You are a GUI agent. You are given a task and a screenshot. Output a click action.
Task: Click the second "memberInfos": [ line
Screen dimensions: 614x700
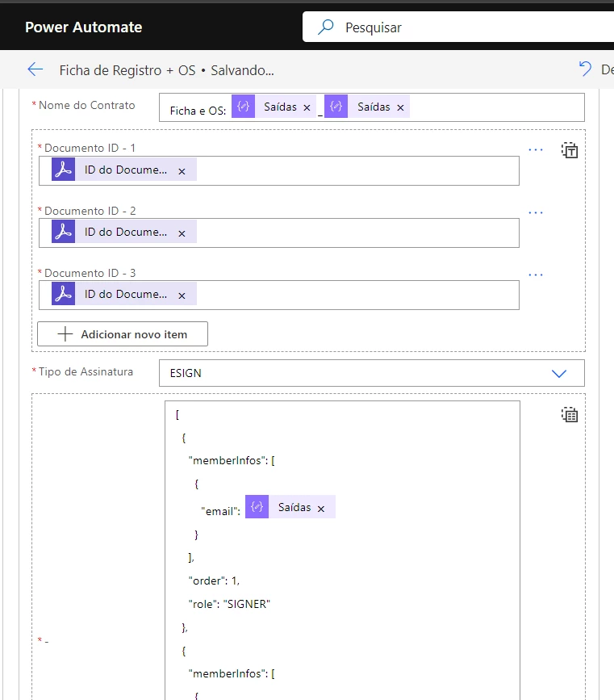click(x=232, y=673)
